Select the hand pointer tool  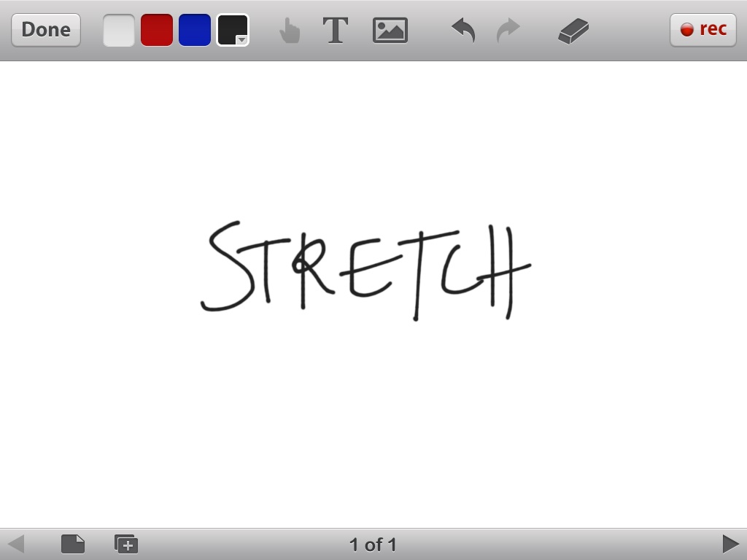pyautogui.click(x=290, y=31)
